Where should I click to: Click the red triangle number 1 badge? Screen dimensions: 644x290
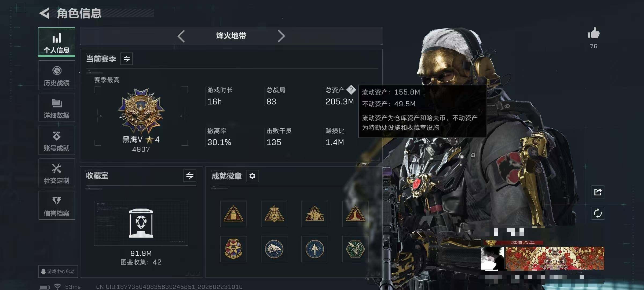pyautogui.click(x=355, y=214)
